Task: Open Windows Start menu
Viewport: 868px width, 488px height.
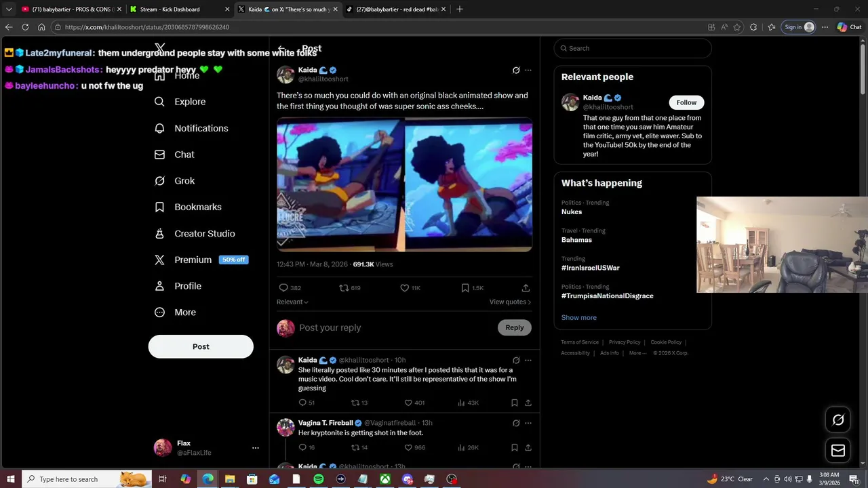Action: coord(11,479)
